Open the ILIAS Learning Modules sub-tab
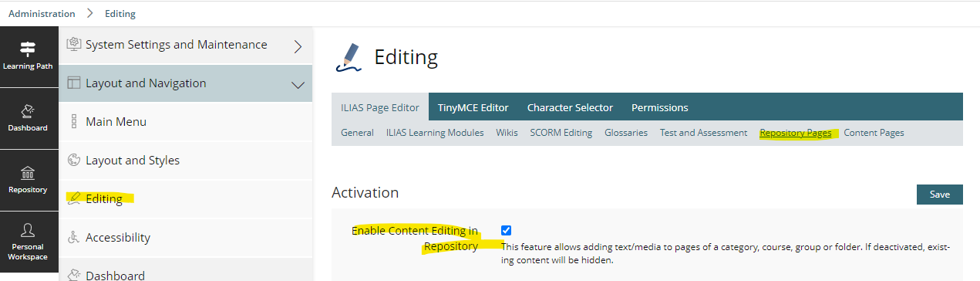 (x=435, y=133)
